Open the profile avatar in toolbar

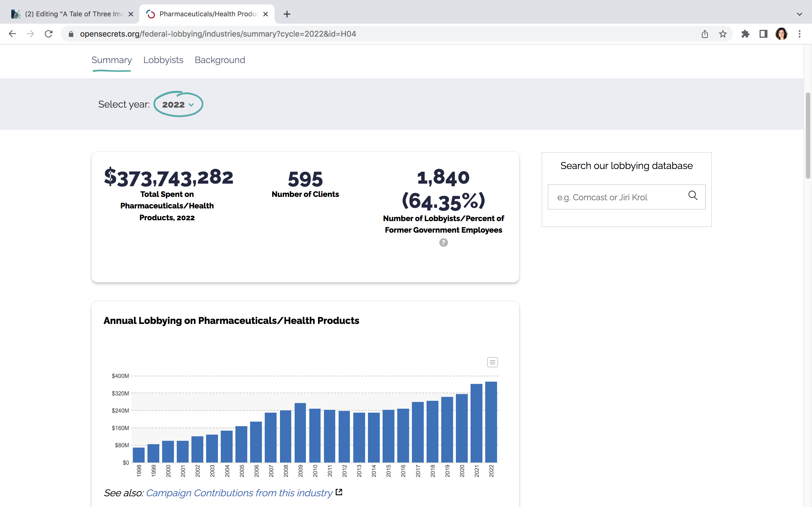point(782,34)
